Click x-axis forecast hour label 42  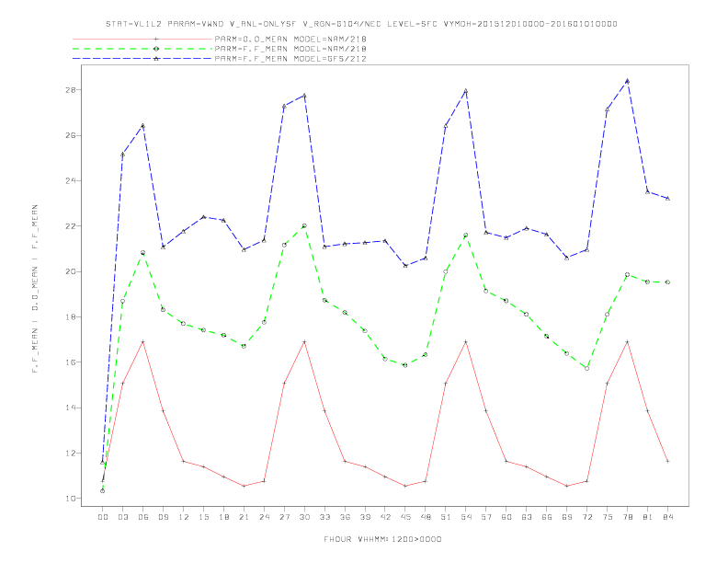pos(385,517)
